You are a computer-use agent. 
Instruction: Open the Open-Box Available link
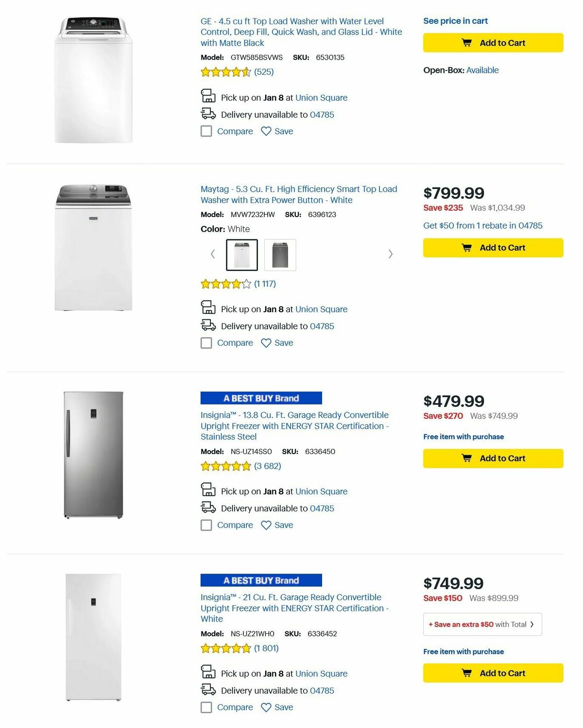click(x=482, y=70)
